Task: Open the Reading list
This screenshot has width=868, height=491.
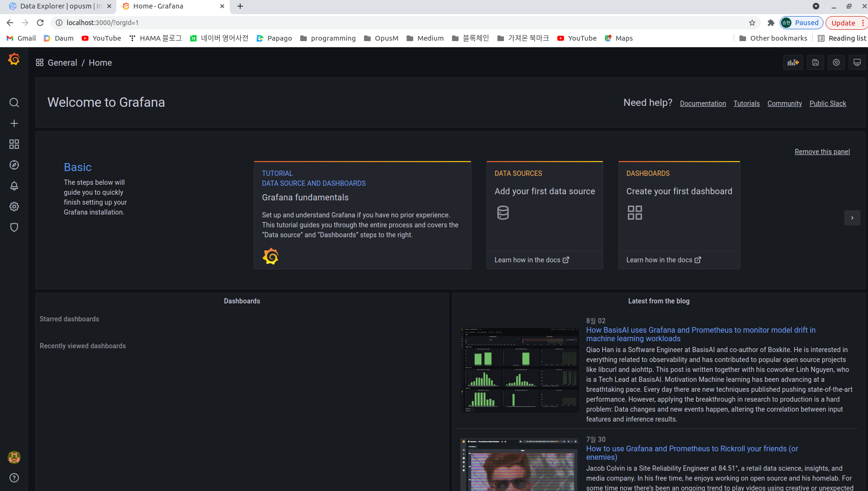Action: click(842, 38)
